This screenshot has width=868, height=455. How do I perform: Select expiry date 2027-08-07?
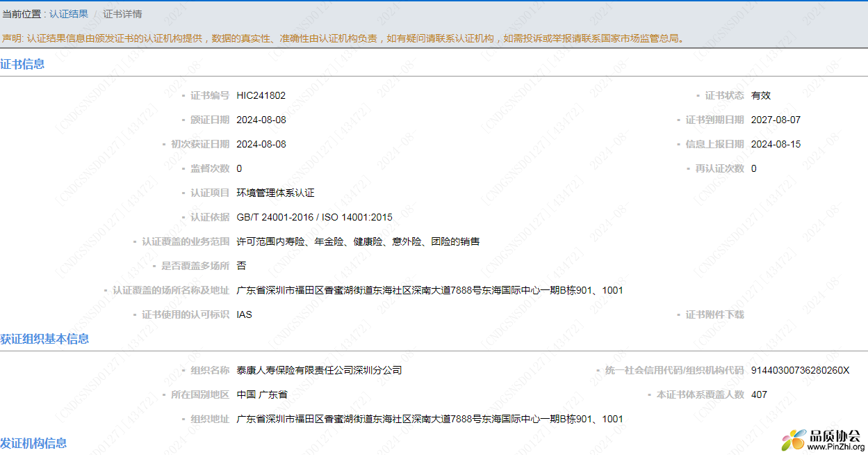[776, 120]
